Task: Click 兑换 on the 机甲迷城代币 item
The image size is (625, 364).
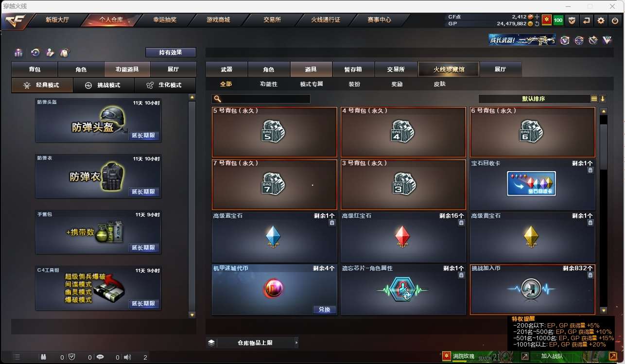Action: pyautogui.click(x=324, y=310)
